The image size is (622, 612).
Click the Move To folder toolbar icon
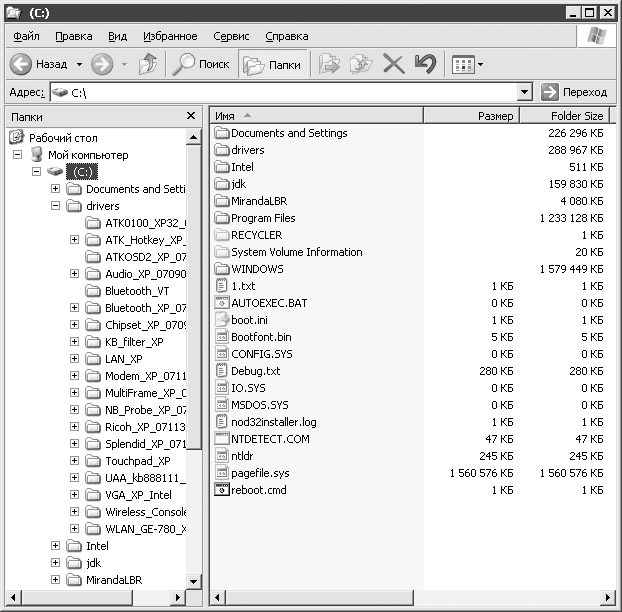328,64
